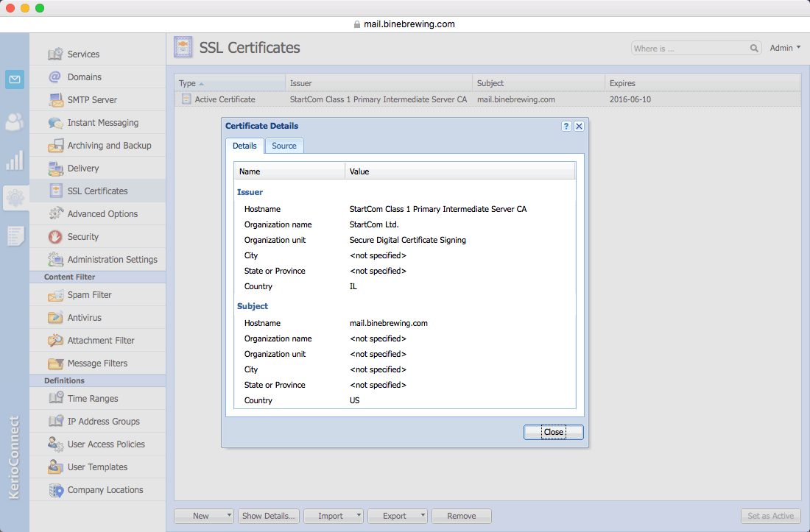Select the Details tab
This screenshot has width=810, height=532.
244,146
